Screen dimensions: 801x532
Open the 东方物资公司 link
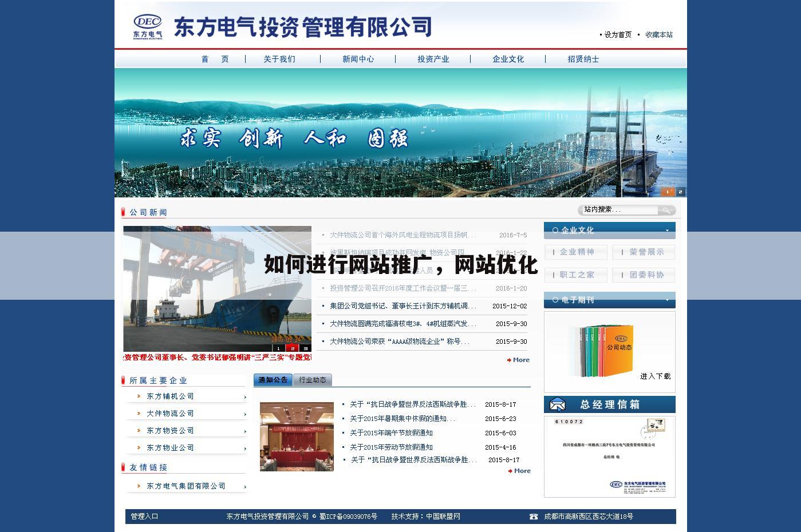171,431
